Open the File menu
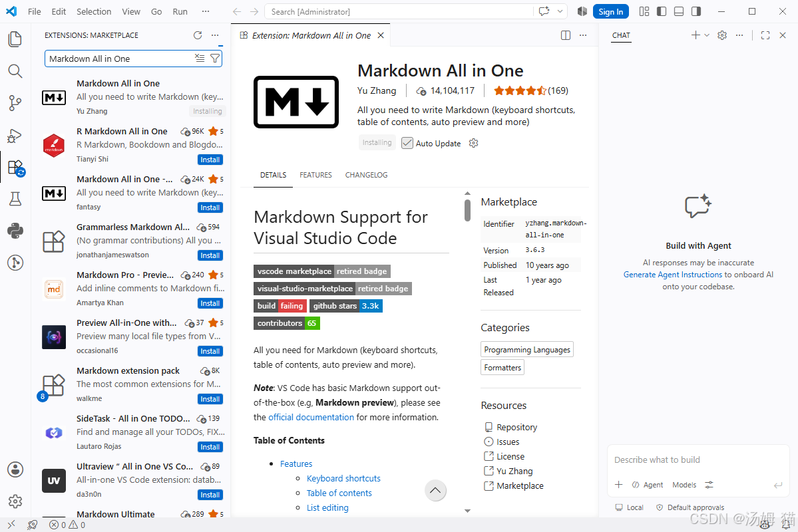This screenshot has height=532, width=798. [x=35, y=11]
